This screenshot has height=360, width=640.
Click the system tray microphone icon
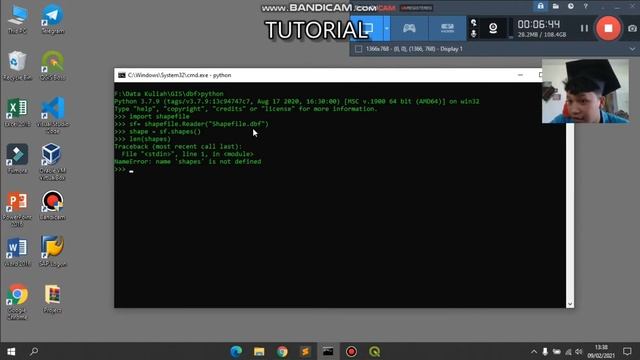click(545, 351)
